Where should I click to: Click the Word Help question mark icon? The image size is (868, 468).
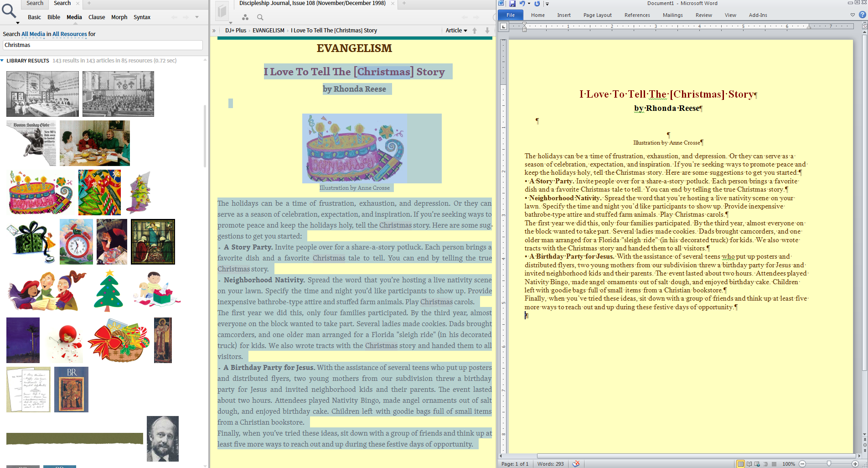862,15
